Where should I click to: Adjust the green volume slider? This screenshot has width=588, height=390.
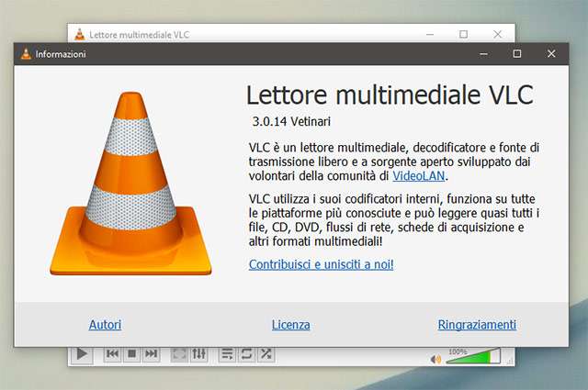473,356
